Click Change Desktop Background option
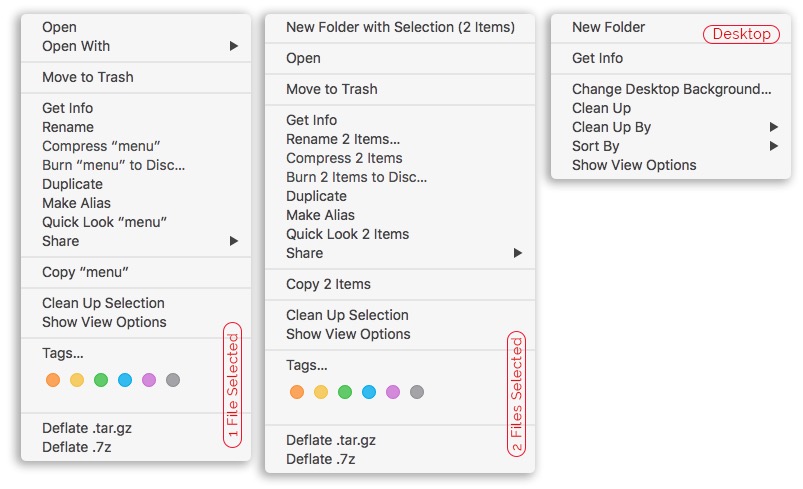 (671, 89)
